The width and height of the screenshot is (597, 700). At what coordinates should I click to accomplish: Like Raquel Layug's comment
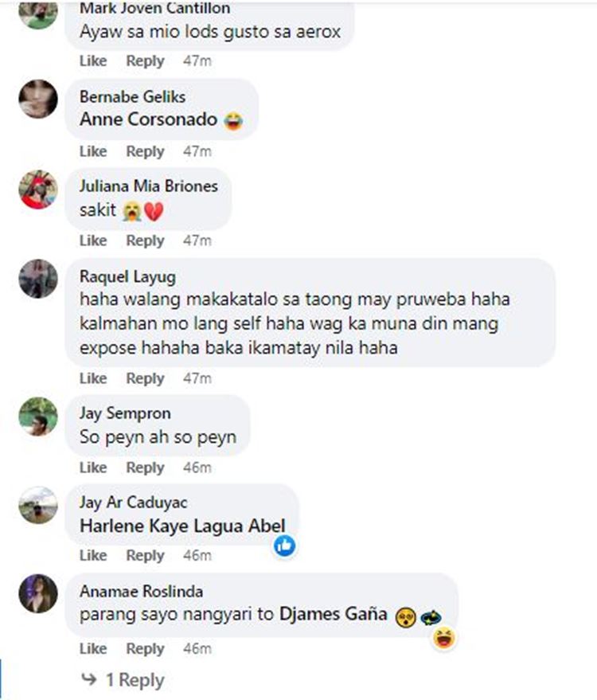click(x=93, y=378)
